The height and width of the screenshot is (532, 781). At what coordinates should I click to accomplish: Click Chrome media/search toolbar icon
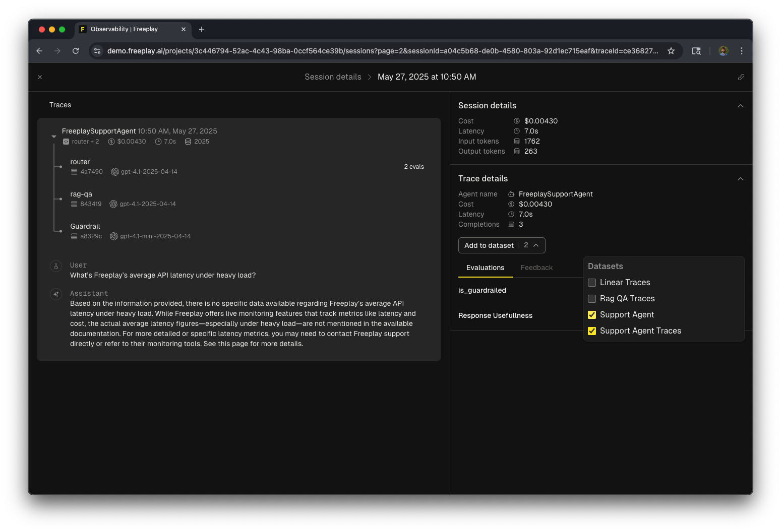click(696, 51)
